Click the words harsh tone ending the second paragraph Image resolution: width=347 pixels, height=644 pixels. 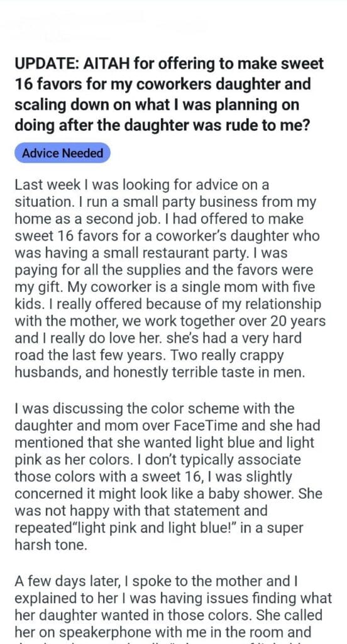point(50,545)
